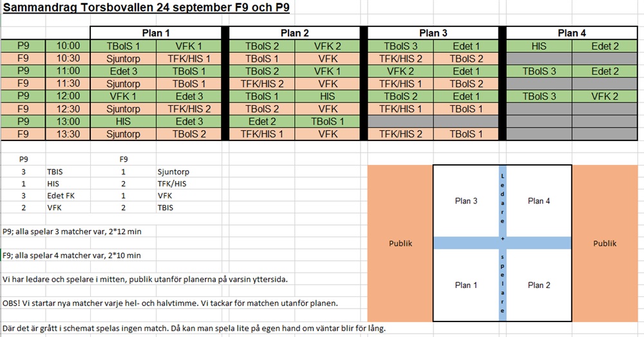This screenshot has height=337, width=644.
Task: Click the HIS cell in the 10:00 row
Action: (539, 46)
